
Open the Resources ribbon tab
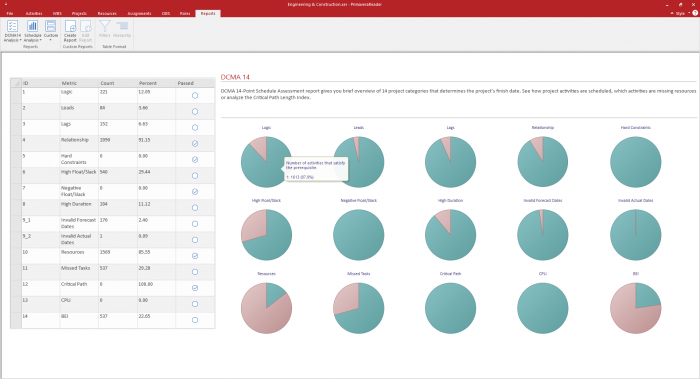pos(107,13)
